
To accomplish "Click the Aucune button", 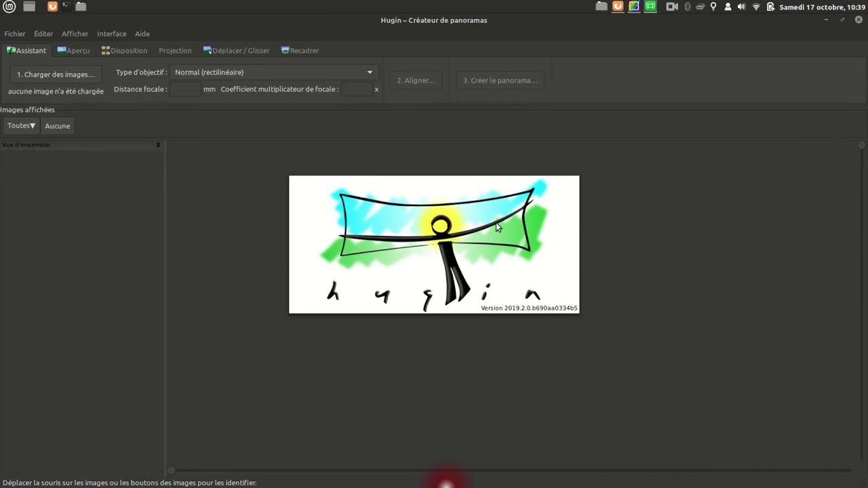I will tap(57, 126).
